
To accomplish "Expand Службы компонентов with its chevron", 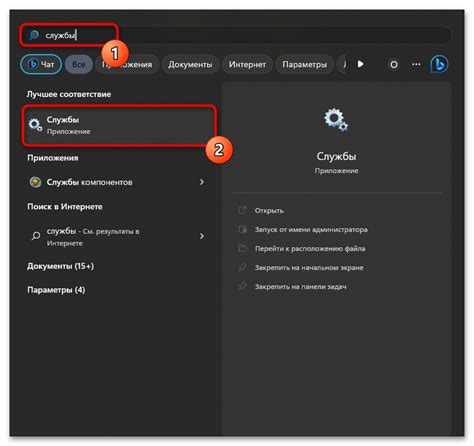I will coord(201,182).
